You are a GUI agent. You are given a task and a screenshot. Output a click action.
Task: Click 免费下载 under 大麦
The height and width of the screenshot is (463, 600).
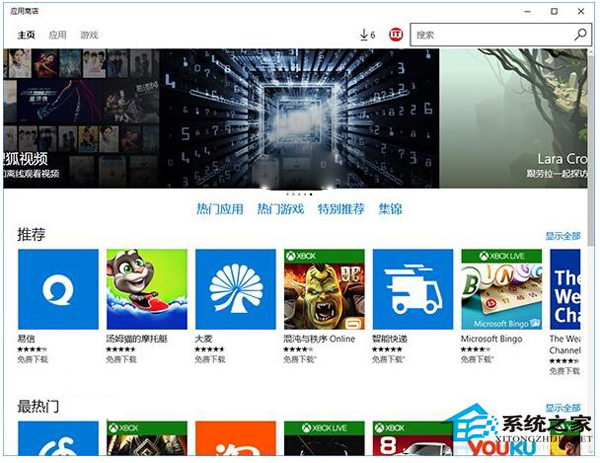[x=210, y=359]
